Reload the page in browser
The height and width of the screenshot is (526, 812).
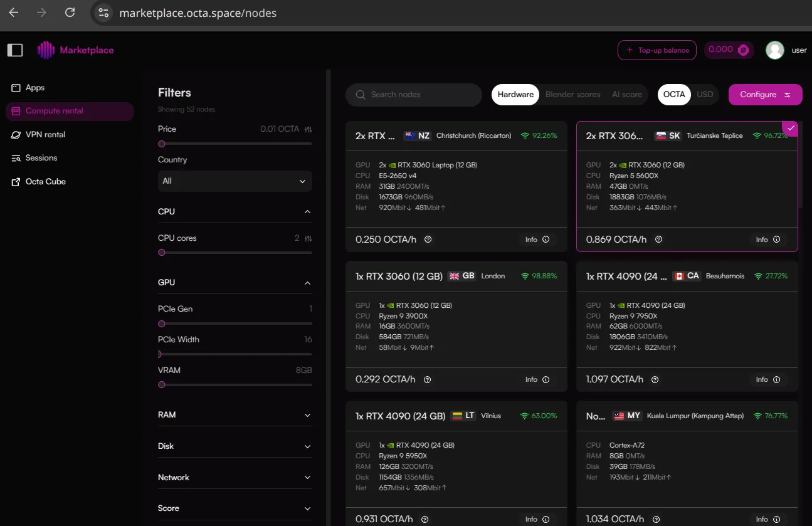point(70,13)
